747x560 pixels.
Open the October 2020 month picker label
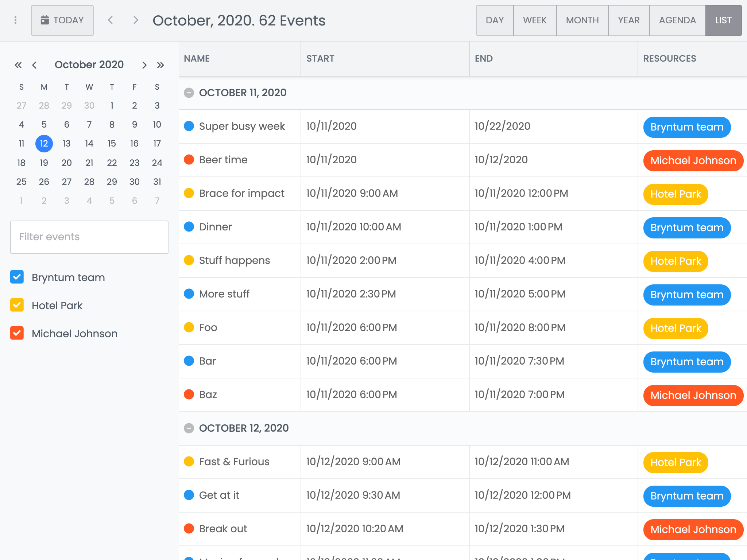point(89,65)
